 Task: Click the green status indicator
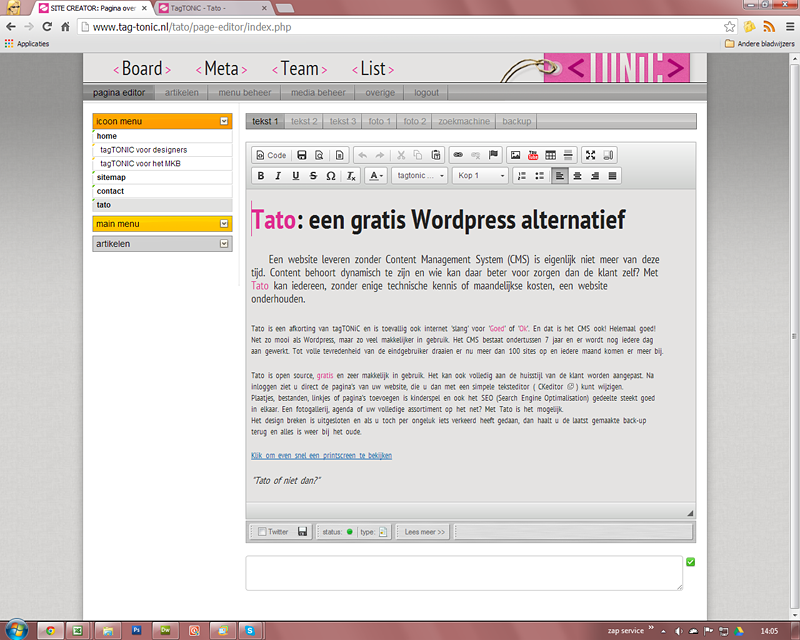[x=349, y=532]
